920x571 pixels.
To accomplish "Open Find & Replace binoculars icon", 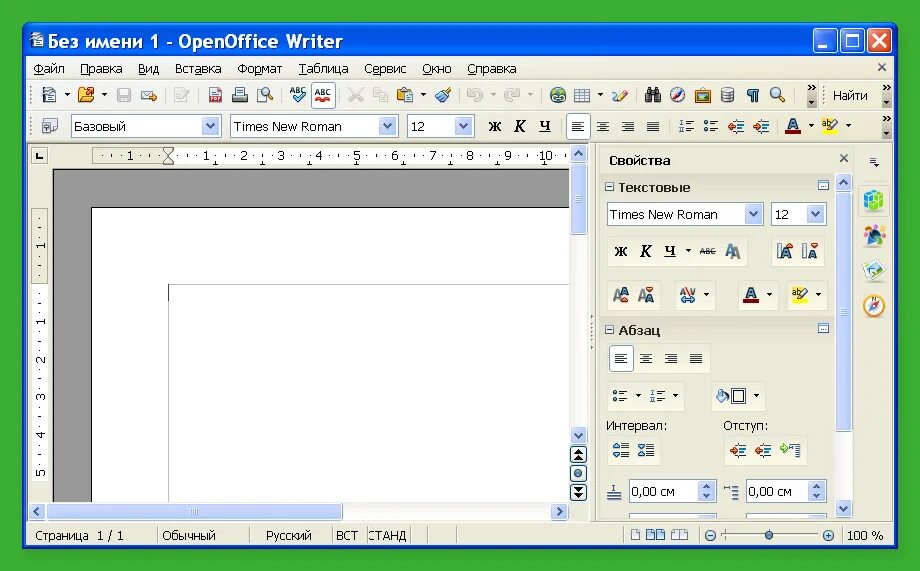I will [x=652, y=94].
